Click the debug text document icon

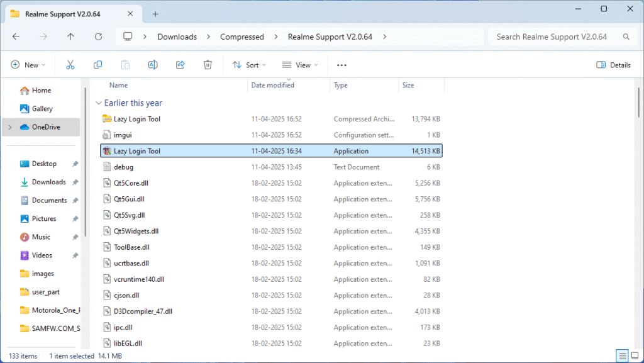pyautogui.click(x=107, y=167)
